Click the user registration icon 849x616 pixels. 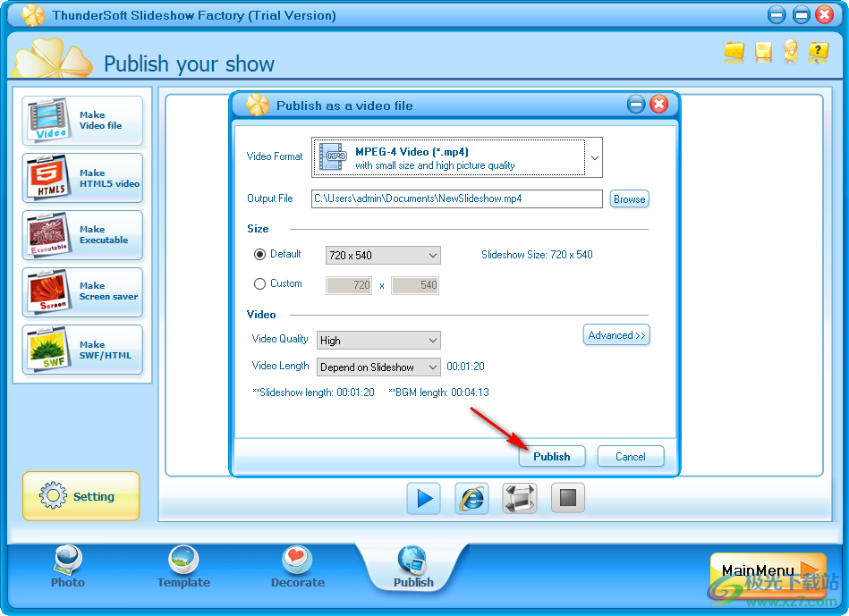click(x=791, y=52)
